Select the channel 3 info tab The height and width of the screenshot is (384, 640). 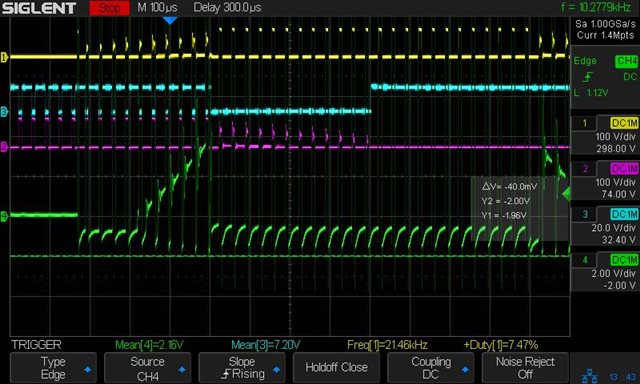pos(585,214)
